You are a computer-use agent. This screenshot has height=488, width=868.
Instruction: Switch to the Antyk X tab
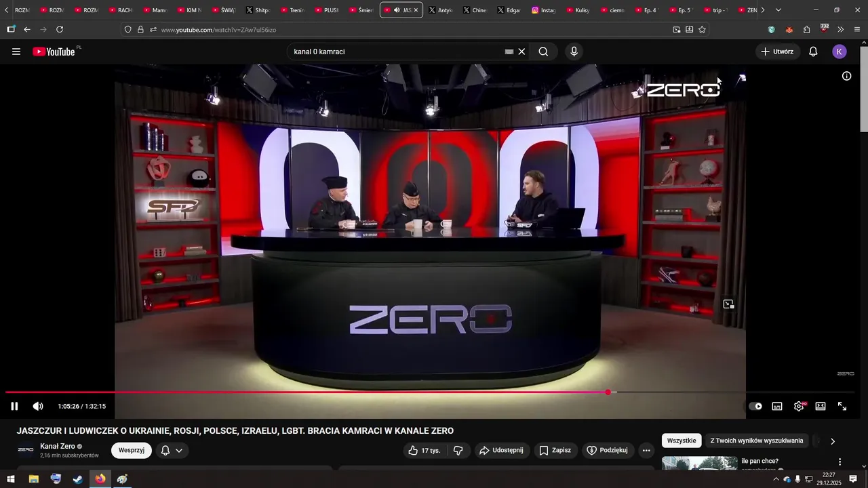pyautogui.click(x=441, y=10)
